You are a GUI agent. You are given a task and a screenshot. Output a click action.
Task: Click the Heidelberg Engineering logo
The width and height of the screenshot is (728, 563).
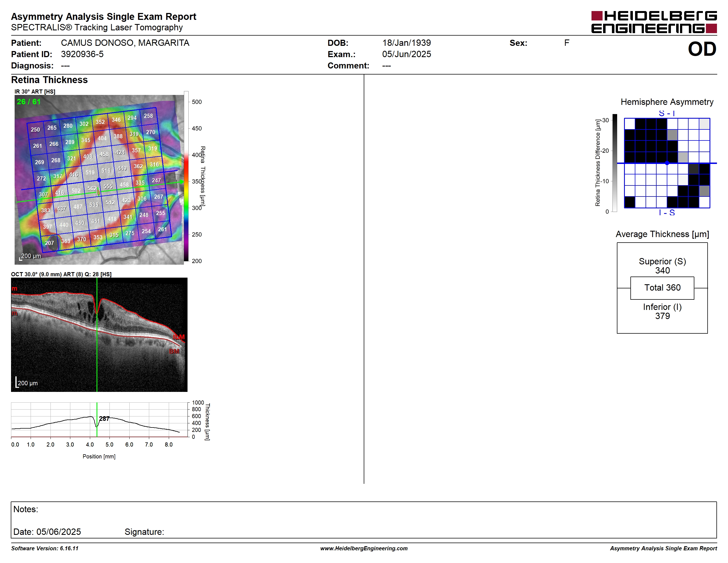(x=654, y=22)
